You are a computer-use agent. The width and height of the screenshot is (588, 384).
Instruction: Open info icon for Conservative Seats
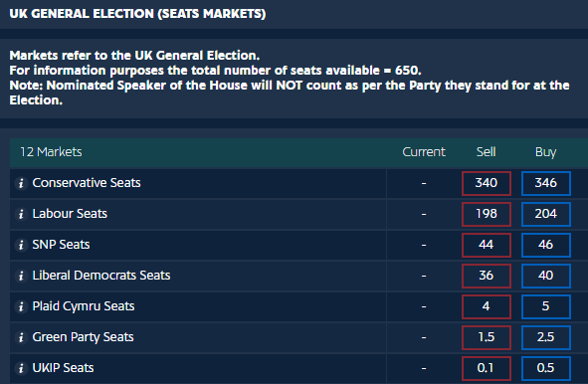[x=21, y=183]
